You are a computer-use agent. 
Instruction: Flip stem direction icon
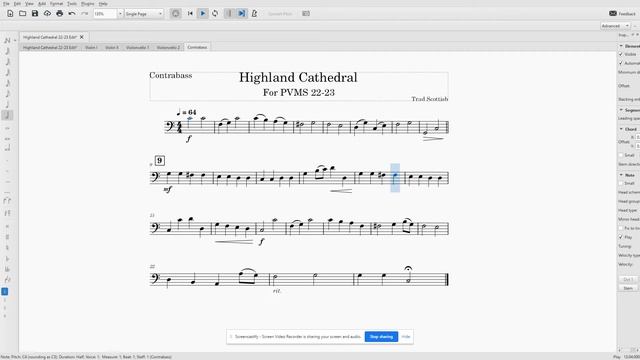pyautogui.click(x=7, y=280)
